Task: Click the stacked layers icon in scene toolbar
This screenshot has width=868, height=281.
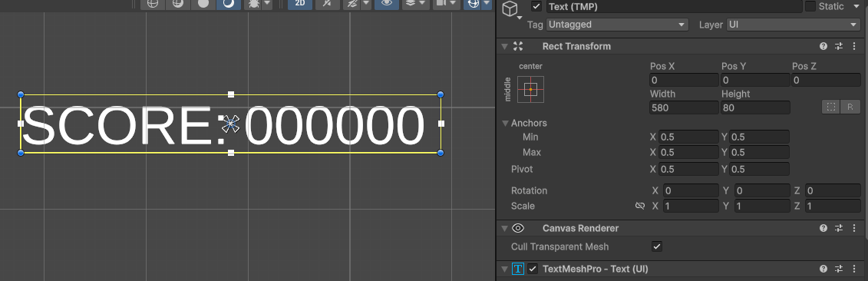Action: click(410, 3)
